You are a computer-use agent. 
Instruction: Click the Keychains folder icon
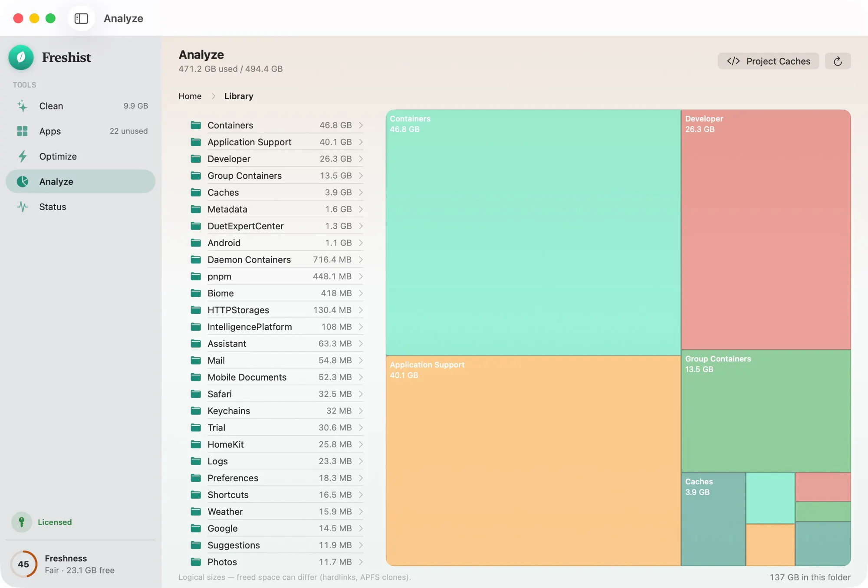[196, 411]
